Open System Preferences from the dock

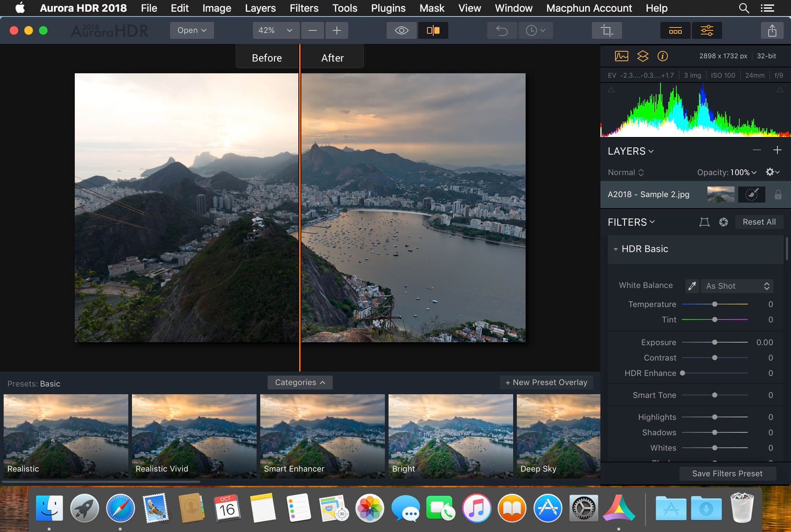pyautogui.click(x=584, y=508)
